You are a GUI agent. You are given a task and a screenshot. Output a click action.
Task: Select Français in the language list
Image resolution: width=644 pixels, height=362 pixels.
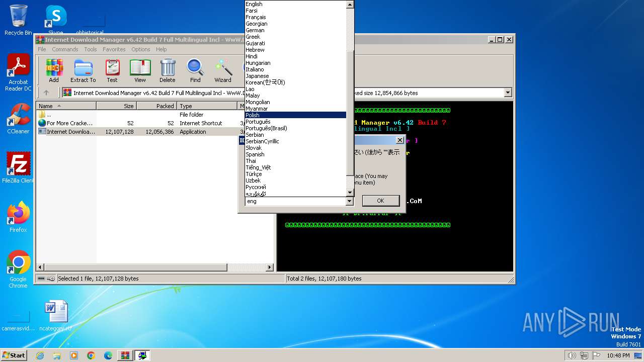(296, 17)
